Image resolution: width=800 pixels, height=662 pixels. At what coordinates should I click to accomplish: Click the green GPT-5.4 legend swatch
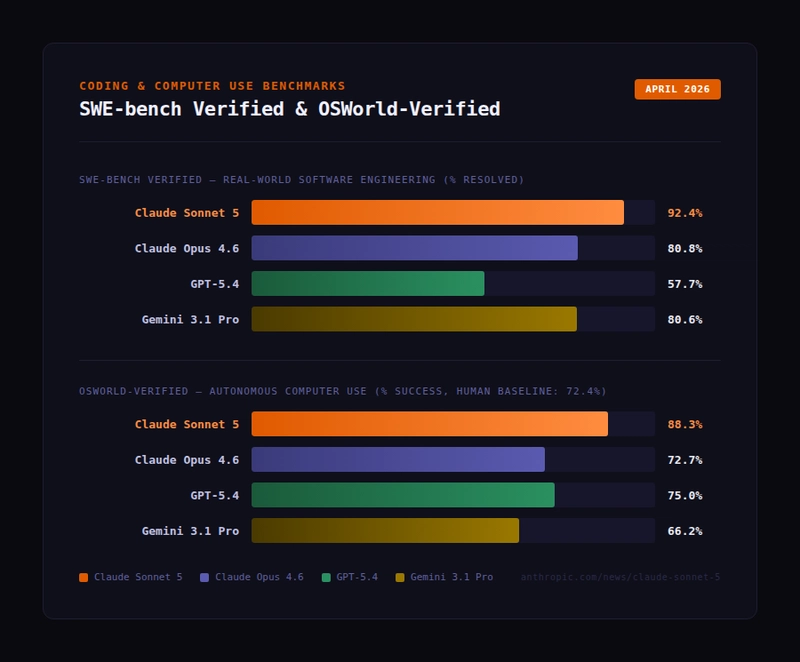point(326,577)
